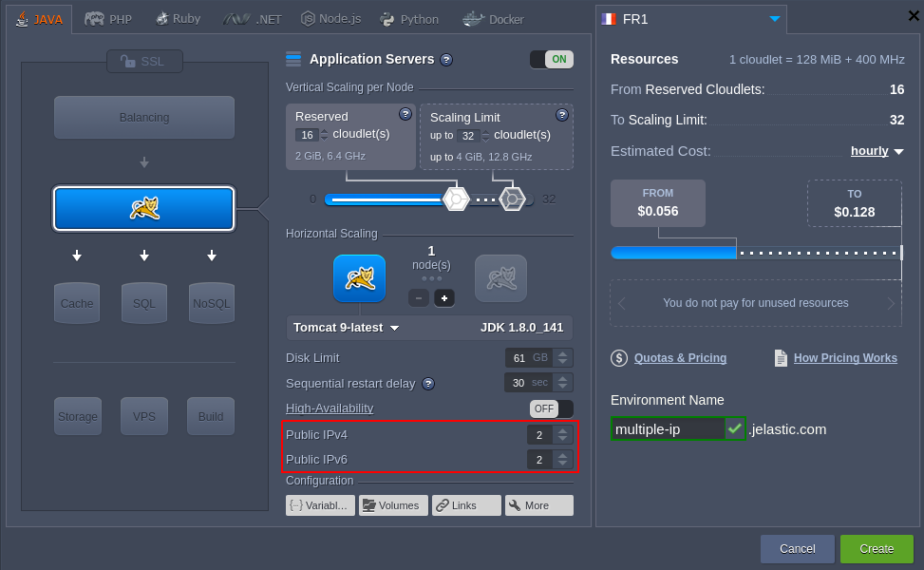The width and height of the screenshot is (924, 570).
Task: Click the Tomcat application server block
Action: pyautogui.click(x=144, y=209)
